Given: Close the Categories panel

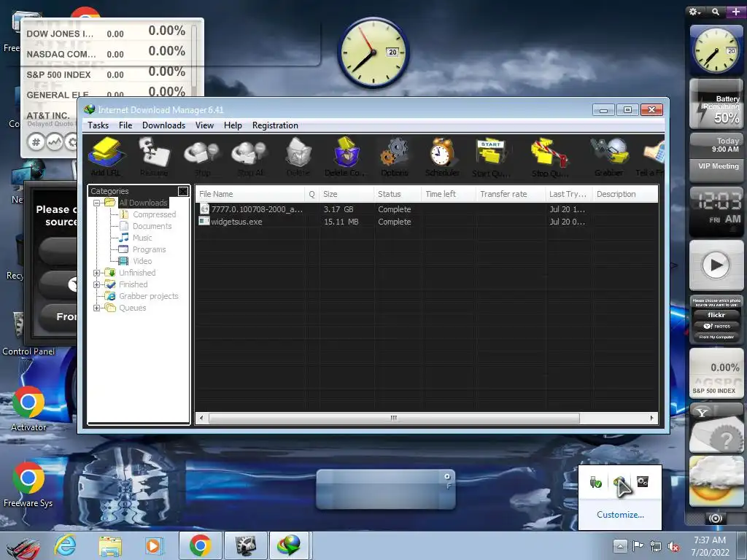Looking at the screenshot, I should pos(183,192).
